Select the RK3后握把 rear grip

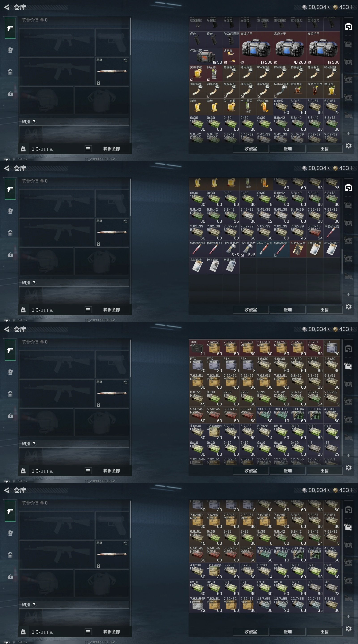tap(231, 40)
